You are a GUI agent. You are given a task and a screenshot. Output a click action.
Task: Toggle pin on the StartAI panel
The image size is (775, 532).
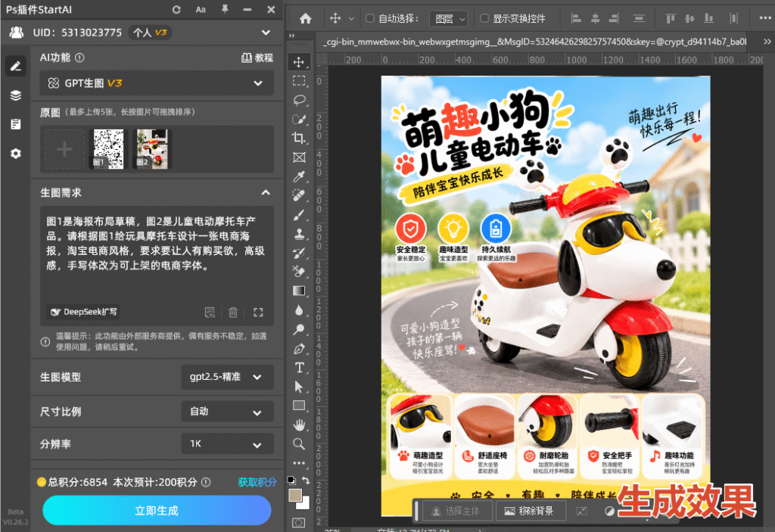tap(225, 9)
